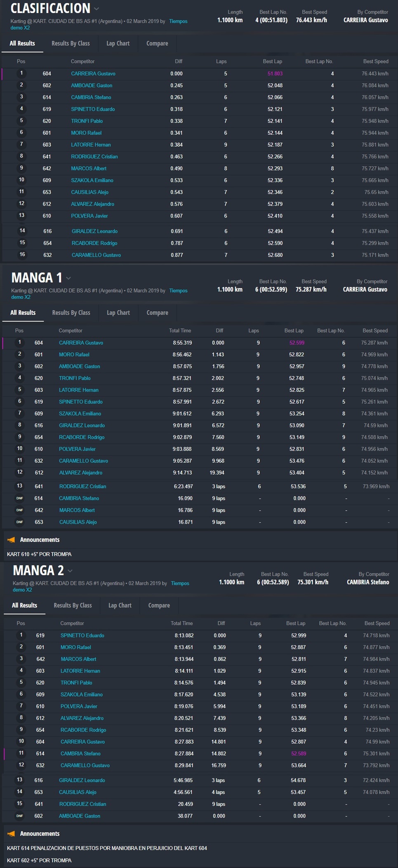Open Results By Class tab in MANGA 1
398x868 pixels.
[x=71, y=312]
